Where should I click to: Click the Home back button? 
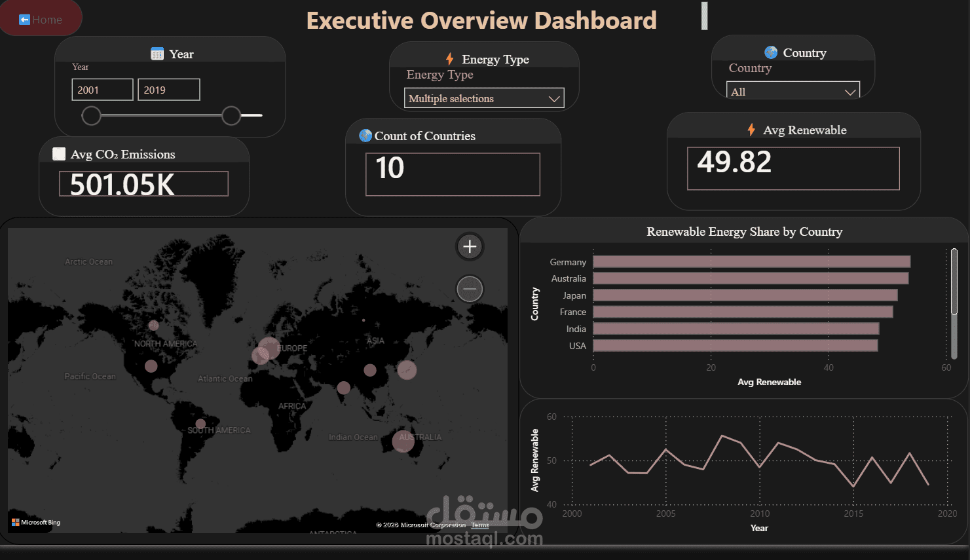click(41, 18)
